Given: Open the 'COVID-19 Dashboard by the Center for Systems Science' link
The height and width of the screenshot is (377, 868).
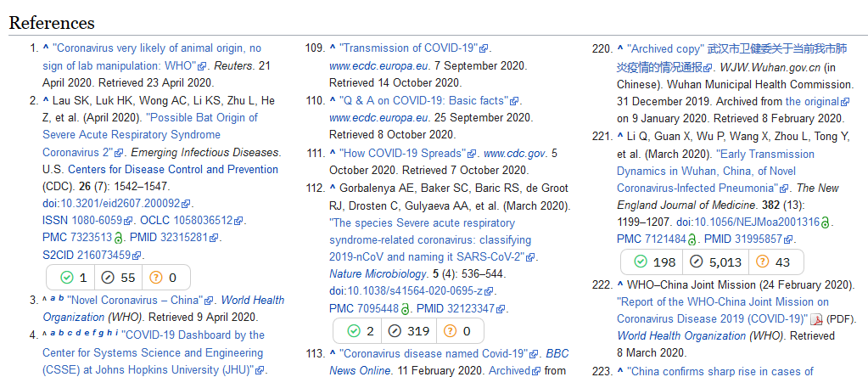Looking at the screenshot, I should click(x=153, y=352).
